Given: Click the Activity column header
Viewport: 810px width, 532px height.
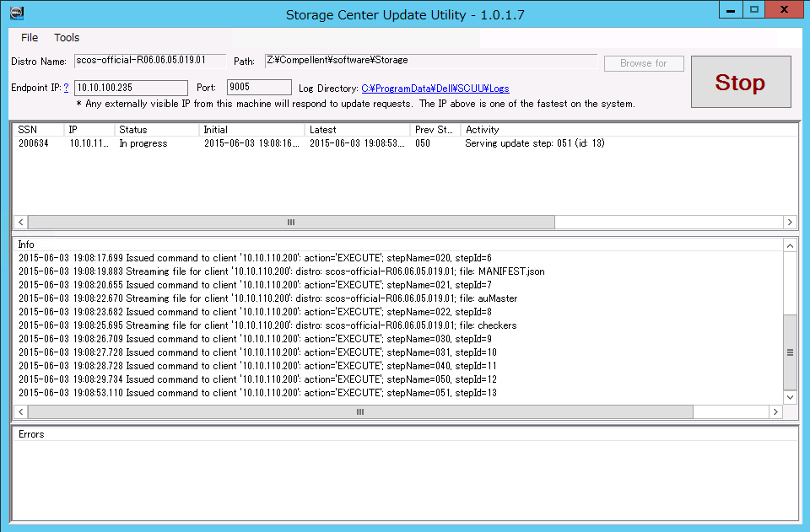Looking at the screenshot, I should click(x=629, y=130).
